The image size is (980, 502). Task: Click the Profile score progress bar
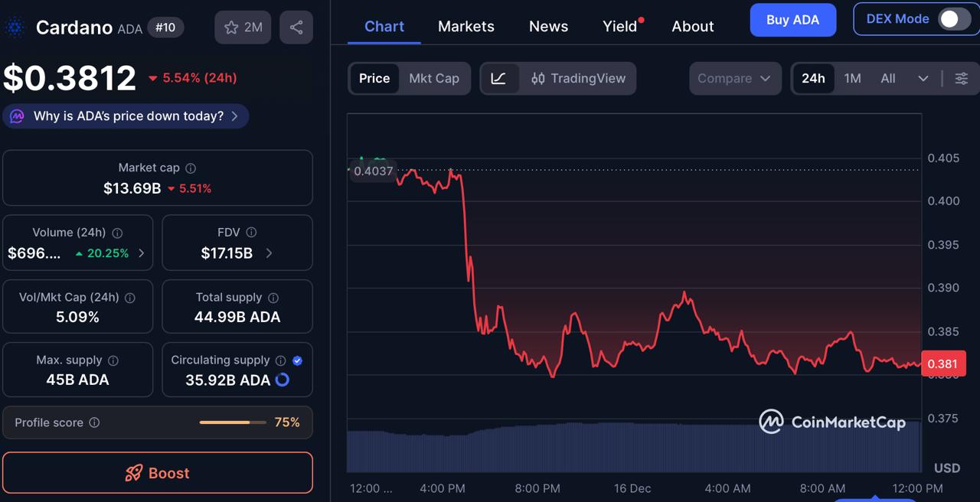click(232, 422)
